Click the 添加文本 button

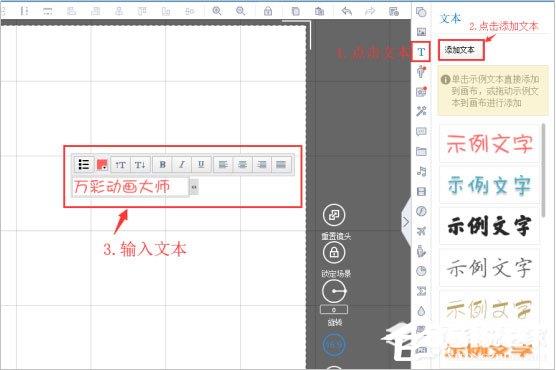pos(460,50)
